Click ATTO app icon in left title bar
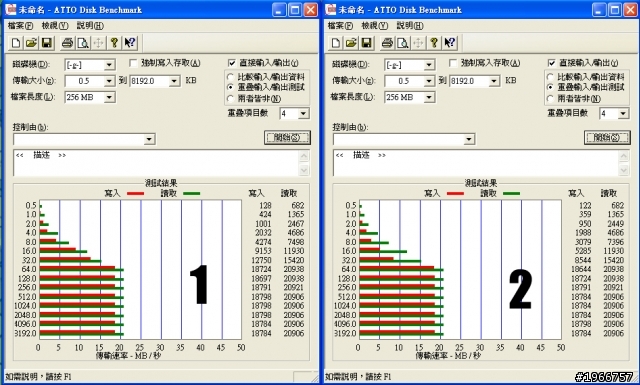The image size is (640, 385). click(11, 10)
